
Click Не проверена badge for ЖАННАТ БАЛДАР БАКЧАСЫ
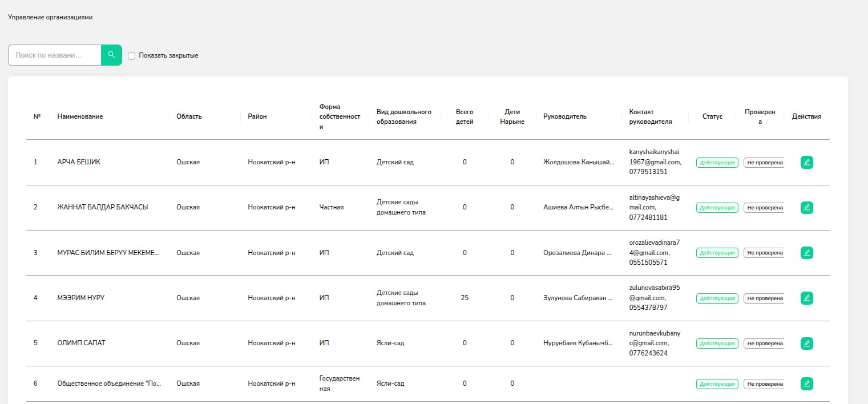tap(764, 208)
